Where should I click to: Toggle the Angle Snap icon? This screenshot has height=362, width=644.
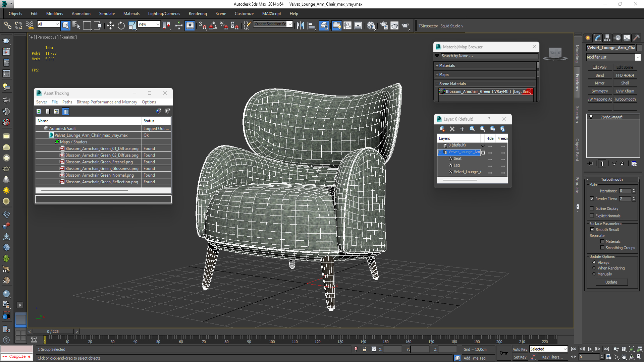(213, 25)
